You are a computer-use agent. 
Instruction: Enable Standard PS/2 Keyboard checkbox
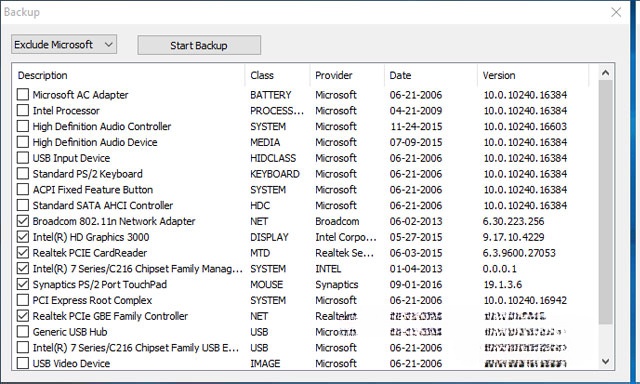point(23,174)
